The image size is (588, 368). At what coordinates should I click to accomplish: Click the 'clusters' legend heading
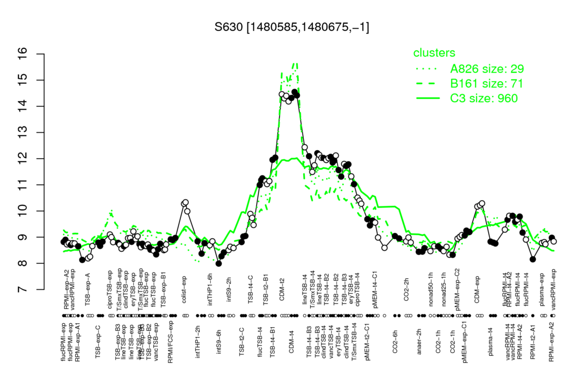434,53
